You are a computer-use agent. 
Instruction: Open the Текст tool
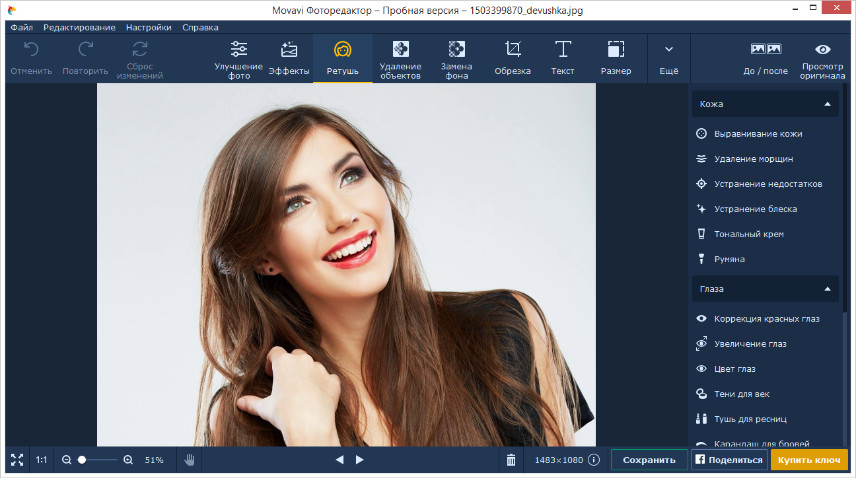click(562, 59)
